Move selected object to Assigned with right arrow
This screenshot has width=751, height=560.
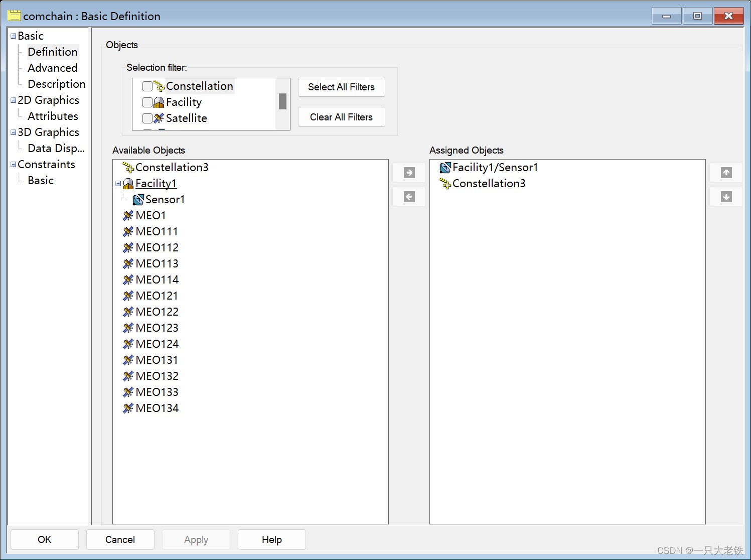409,173
